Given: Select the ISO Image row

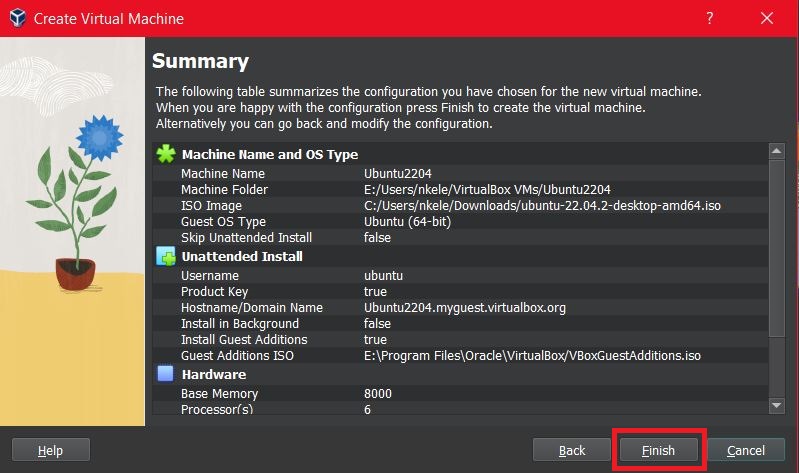Looking at the screenshot, I should (460, 205).
